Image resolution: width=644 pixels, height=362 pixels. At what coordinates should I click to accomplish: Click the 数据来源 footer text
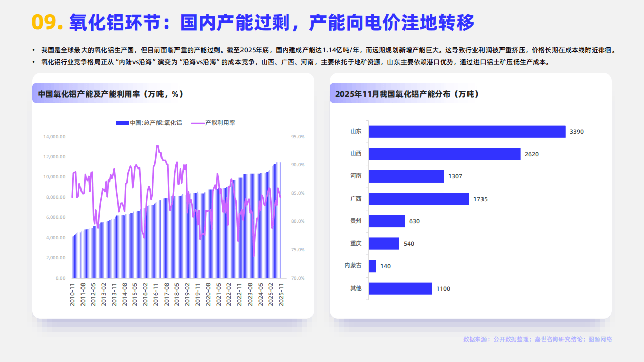[537, 339]
